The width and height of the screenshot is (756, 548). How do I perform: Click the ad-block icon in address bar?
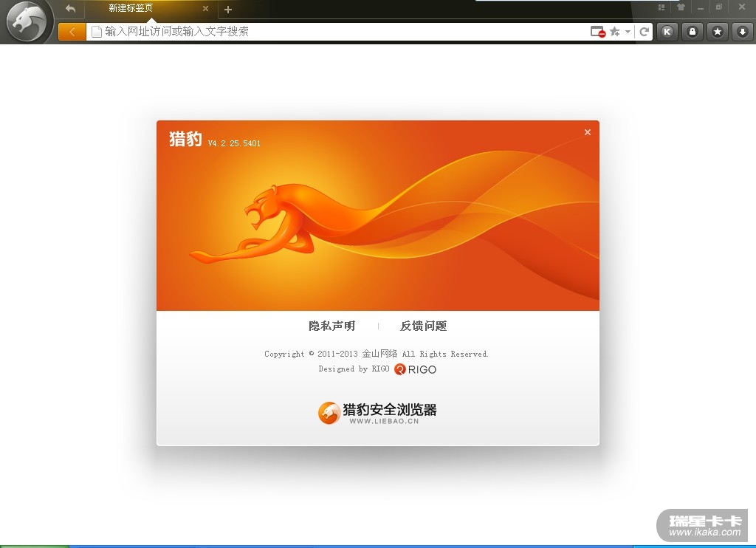coord(598,32)
